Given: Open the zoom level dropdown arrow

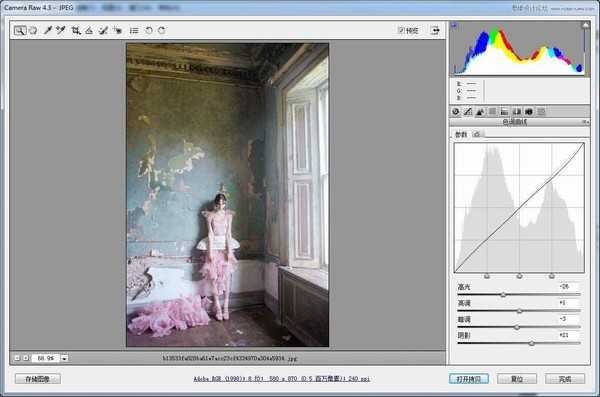Looking at the screenshot, I should coord(64,358).
